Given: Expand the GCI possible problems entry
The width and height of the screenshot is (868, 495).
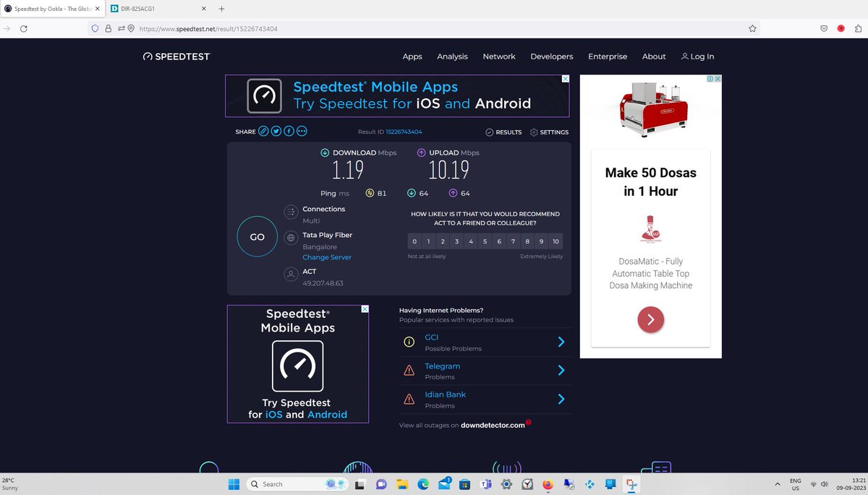Looking at the screenshot, I should [x=561, y=342].
